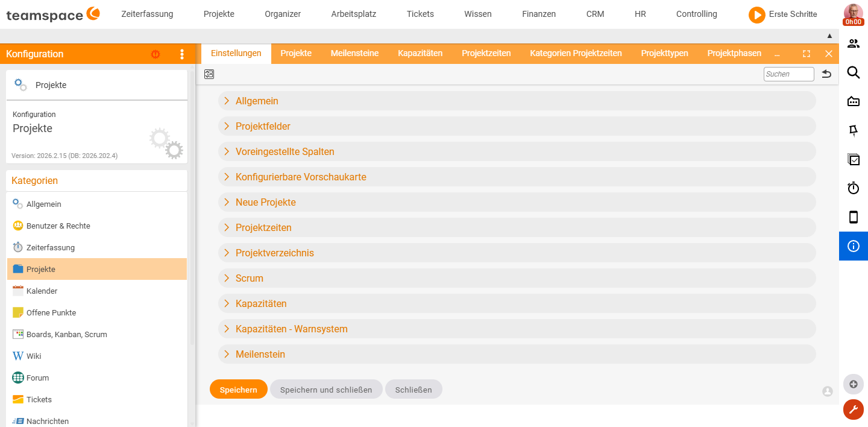Select Allgemein in Kategorien list
This screenshot has width=868, height=427.
tap(97, 204)
